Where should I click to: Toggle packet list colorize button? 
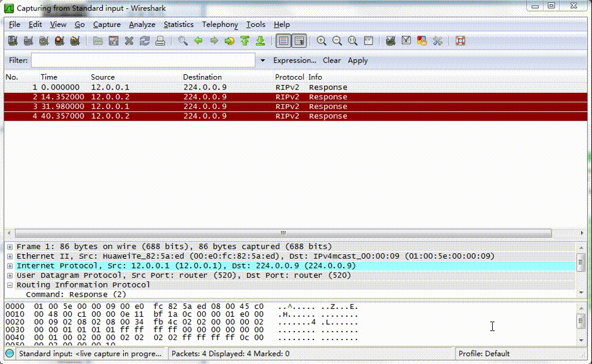tap(284, 41)
